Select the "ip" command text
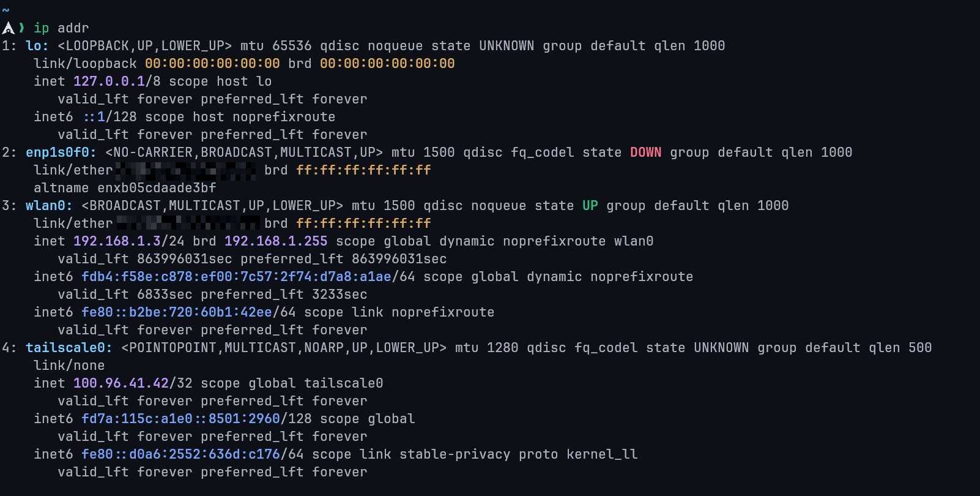 pos(41,28)
